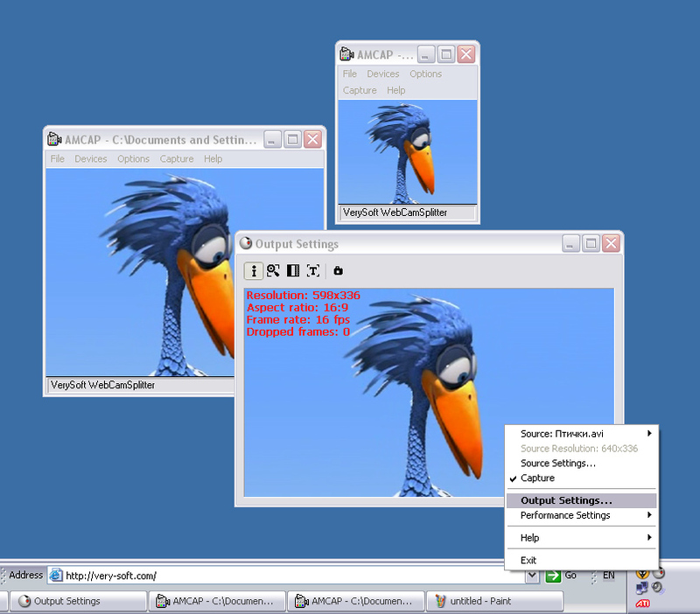This screenshot has width=700, height=614.
Task: Open File menu in small AMCAP window
Action: coord(349,73)
